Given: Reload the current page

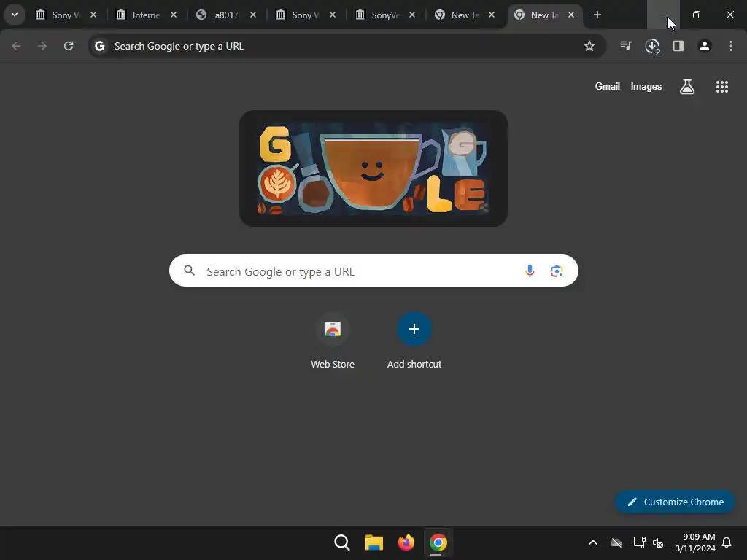Looking at the screenshot, I should pos(69,46).
